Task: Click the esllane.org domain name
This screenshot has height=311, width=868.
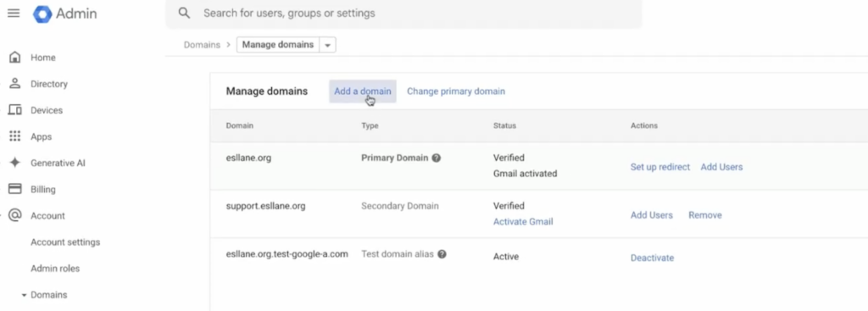Action: point(248,158)
